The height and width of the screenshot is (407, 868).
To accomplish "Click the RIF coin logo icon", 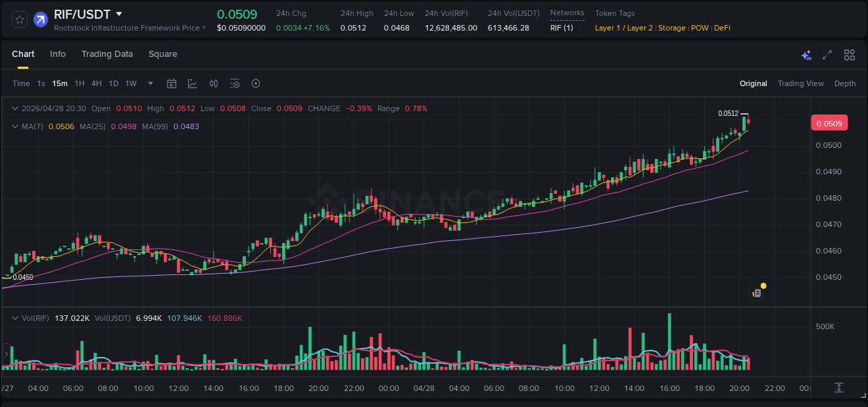I will pos(40,19).
